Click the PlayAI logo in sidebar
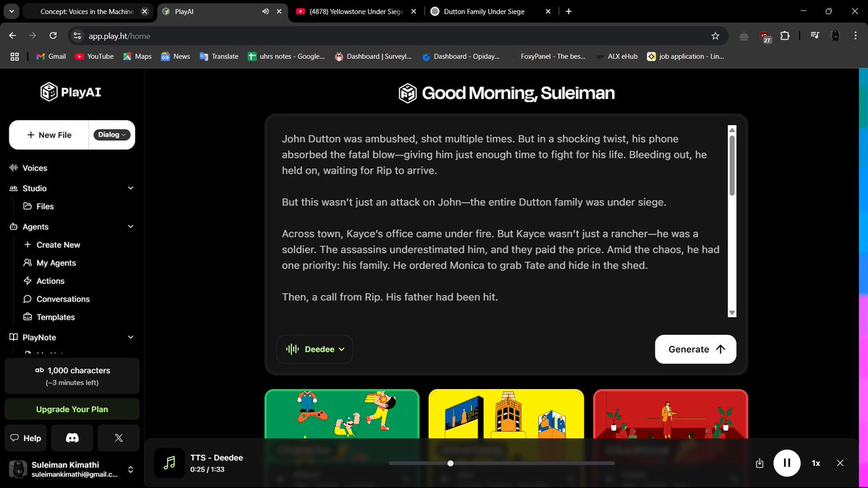 pos(72,92)
